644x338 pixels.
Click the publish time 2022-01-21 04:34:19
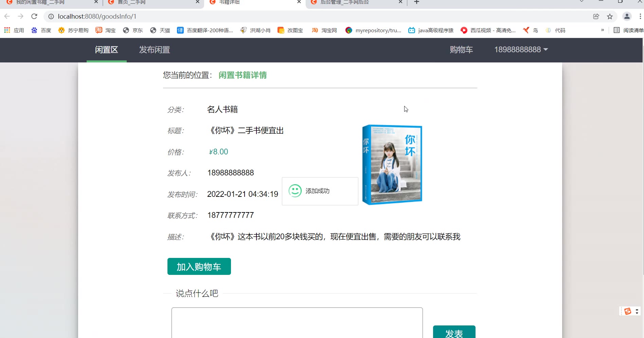243,194
